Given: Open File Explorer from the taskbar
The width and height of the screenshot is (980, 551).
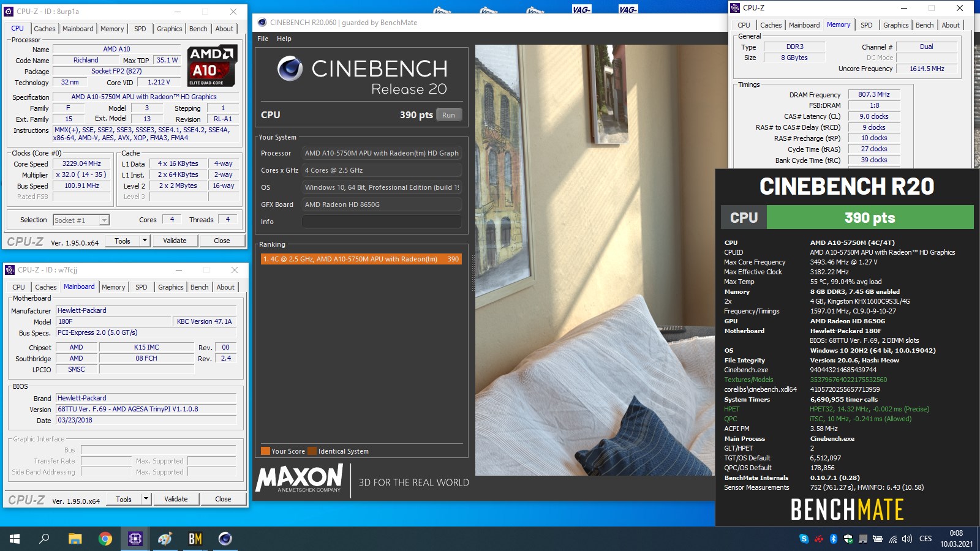Looking at the screenshot, I should pos(75,539).
